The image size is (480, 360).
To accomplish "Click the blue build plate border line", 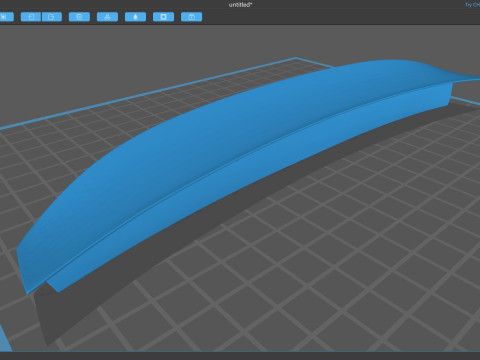I will pyautogui.click(x=147, y=94).
